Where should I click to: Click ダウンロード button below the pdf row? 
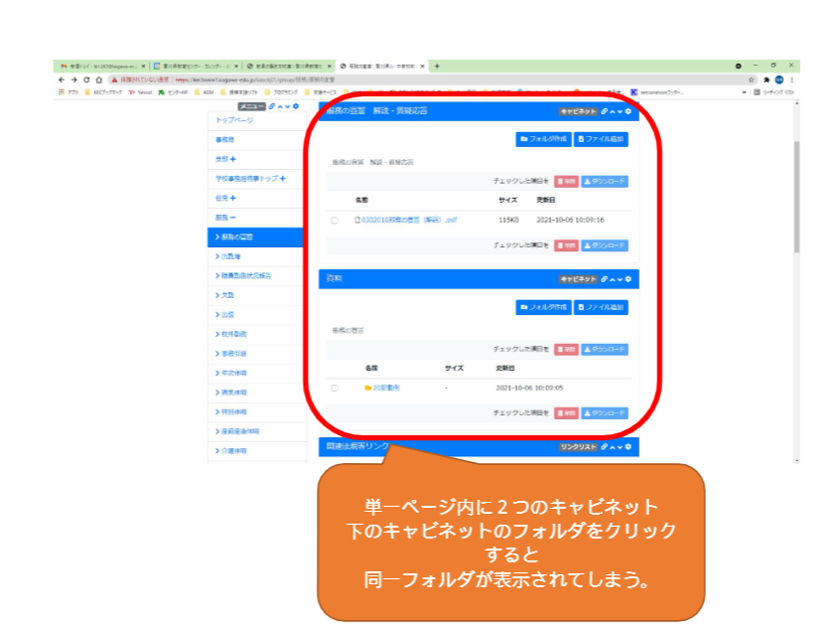[605, 245]
